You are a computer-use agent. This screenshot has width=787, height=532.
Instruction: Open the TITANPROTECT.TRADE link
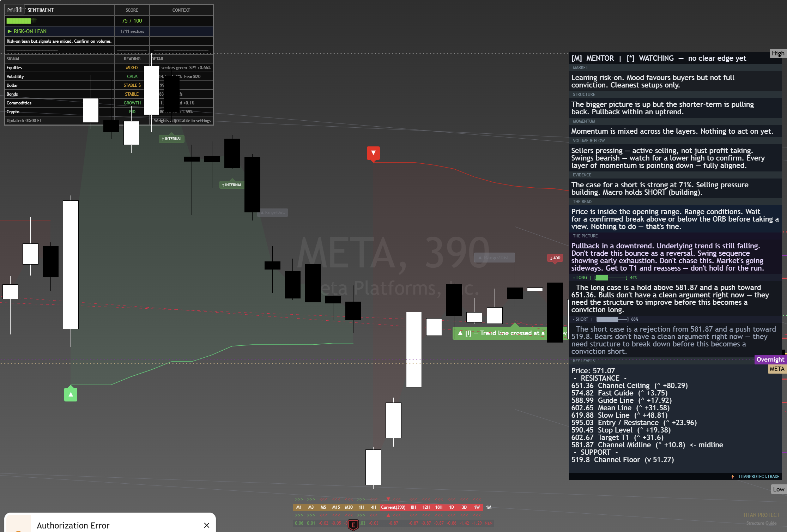758,477
